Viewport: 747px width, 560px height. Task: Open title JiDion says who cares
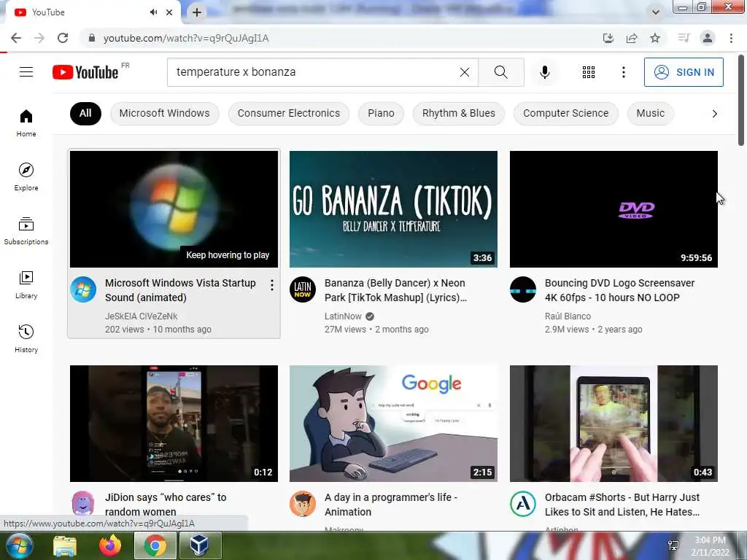coord(166,505)
